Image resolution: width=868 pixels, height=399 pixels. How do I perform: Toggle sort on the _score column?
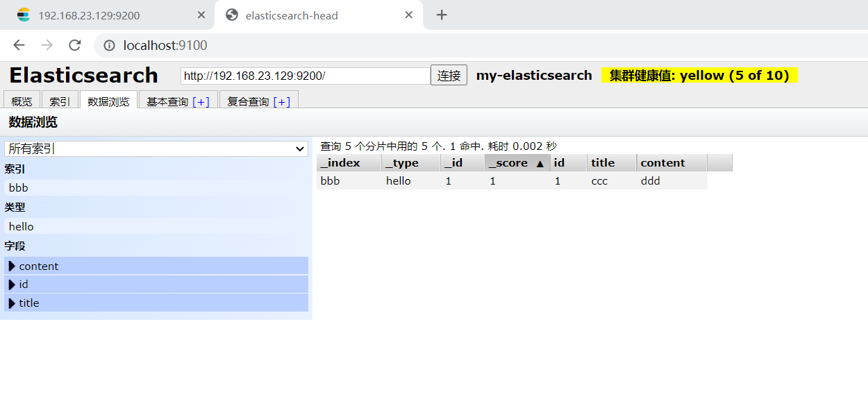(517, 163)
